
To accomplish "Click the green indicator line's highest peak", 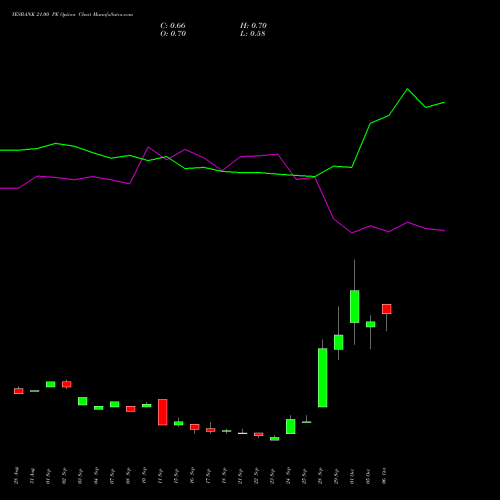I will 407,89.
